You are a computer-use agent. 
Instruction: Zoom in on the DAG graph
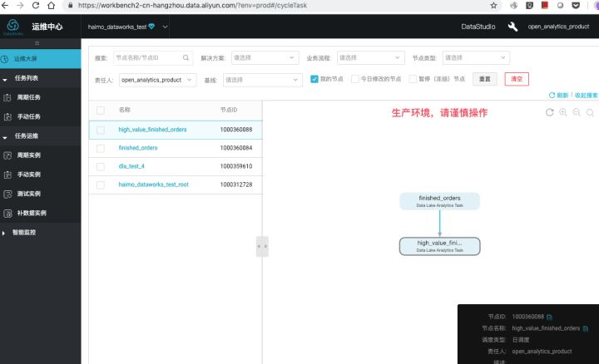pyautogui.click(x=563, y=112)
